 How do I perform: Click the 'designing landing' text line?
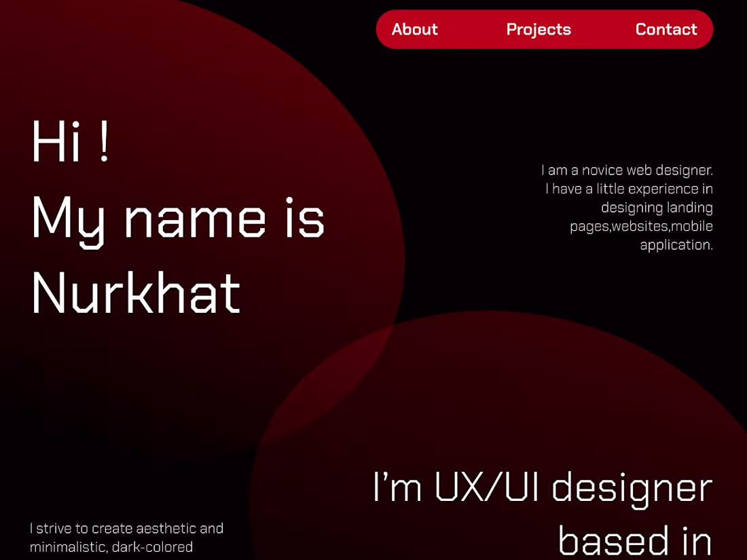pyautogui.click(x=657, y=208)
